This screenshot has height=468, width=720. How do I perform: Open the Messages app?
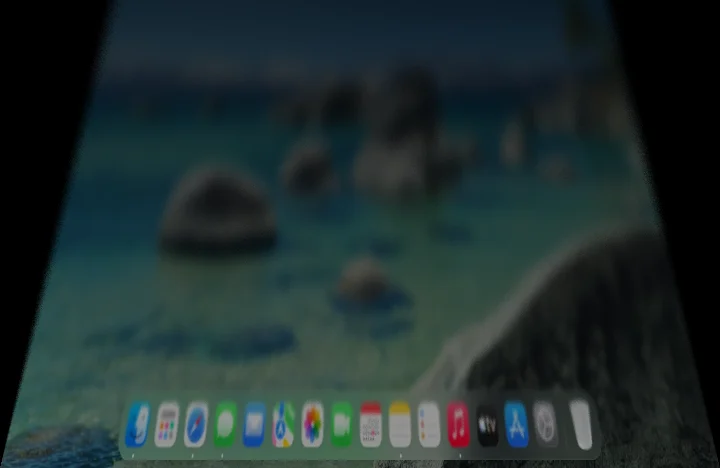[225, 424]
